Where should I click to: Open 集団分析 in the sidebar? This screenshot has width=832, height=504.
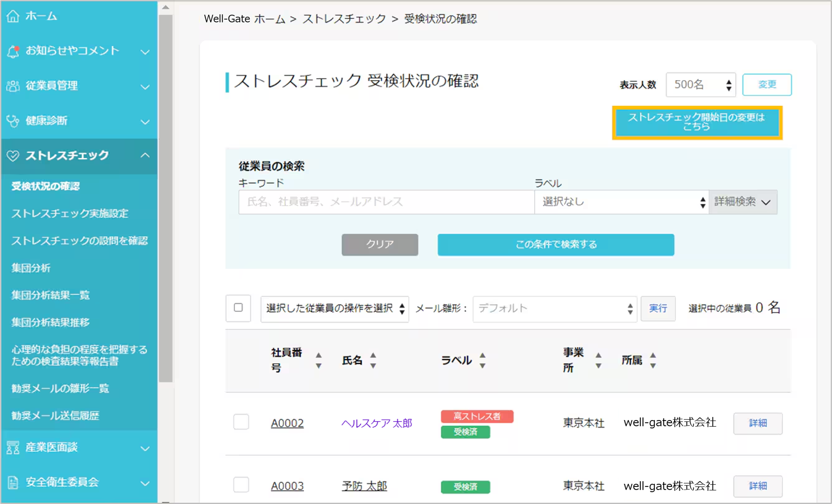pyautogui.click(x=31, y=268)
